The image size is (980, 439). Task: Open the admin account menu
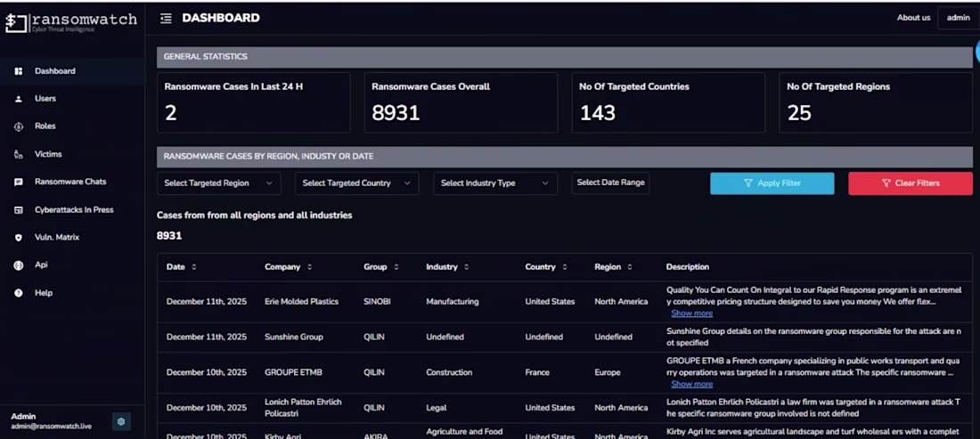tap(958, 18)
